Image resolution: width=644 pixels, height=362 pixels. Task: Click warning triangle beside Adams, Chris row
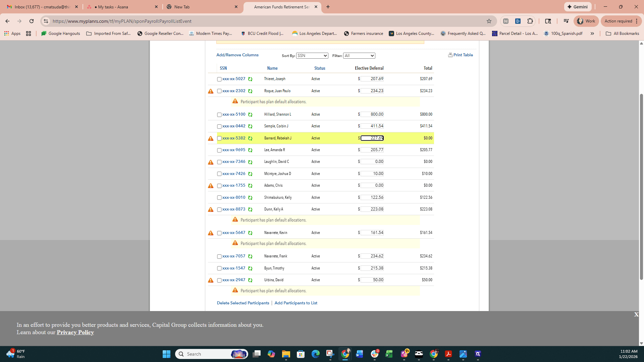pyautogui.click(x=211, y=186)
